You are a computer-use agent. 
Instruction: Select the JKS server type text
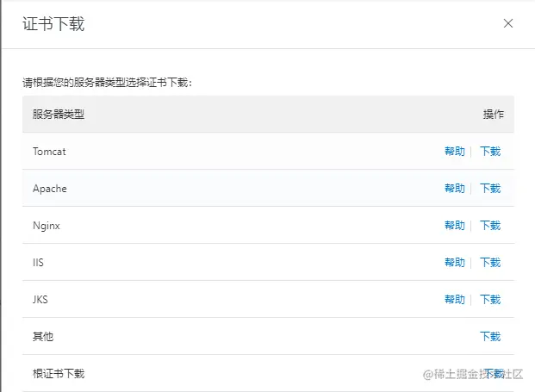click(x=40, y=300)
